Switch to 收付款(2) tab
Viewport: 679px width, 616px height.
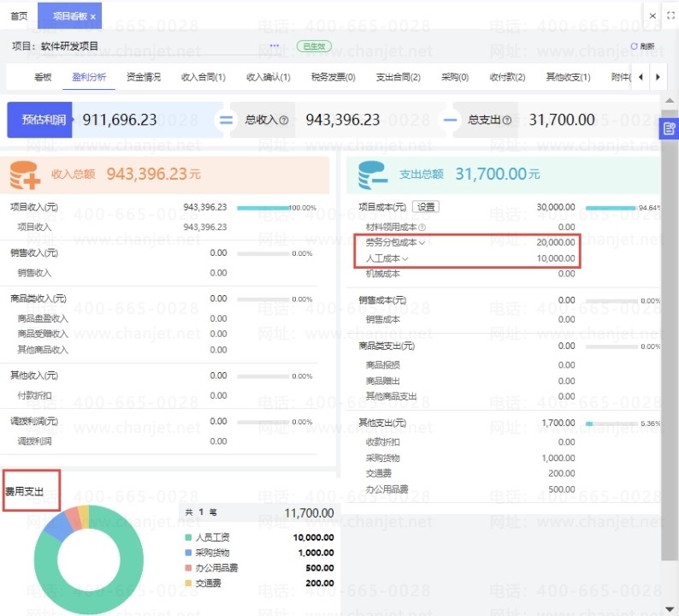pos(507,77)
